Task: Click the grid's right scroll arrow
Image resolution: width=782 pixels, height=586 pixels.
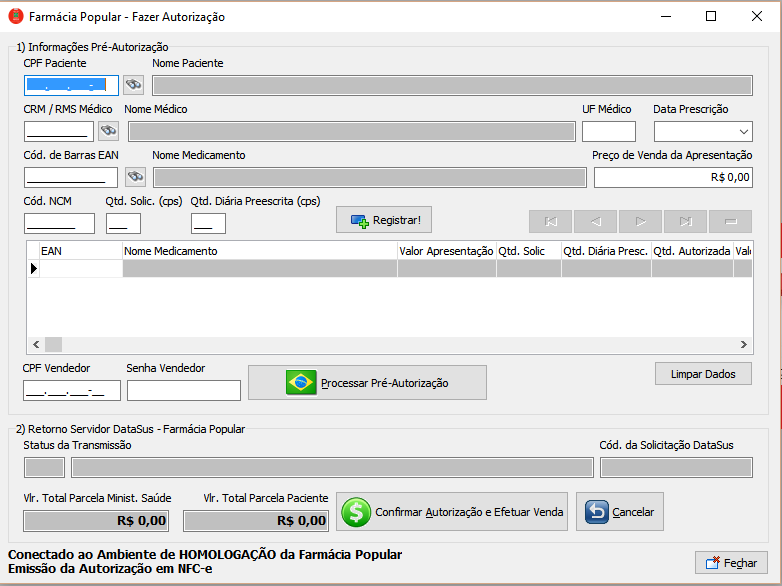Action: point(744,344)
